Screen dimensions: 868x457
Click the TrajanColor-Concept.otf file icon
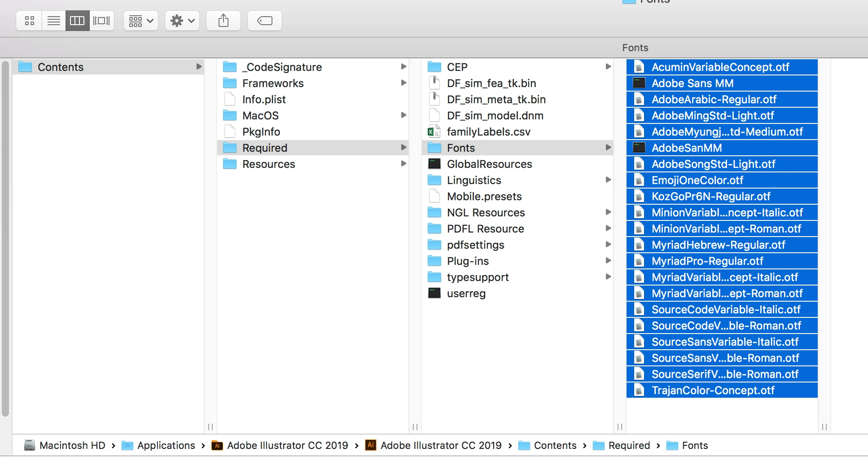pyautogui.click(x=639, y=390)
